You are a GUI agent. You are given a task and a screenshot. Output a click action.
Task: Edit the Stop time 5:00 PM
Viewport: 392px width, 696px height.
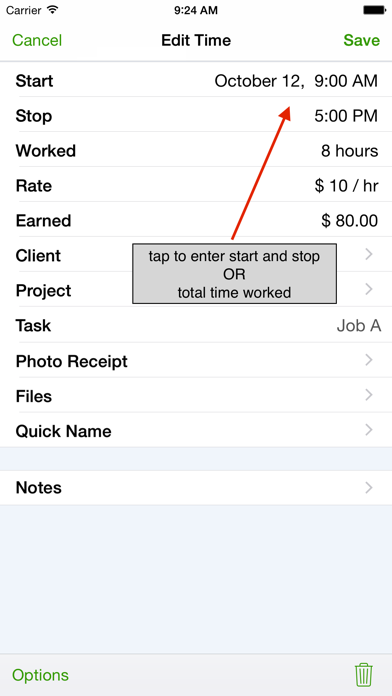point(346,116)
